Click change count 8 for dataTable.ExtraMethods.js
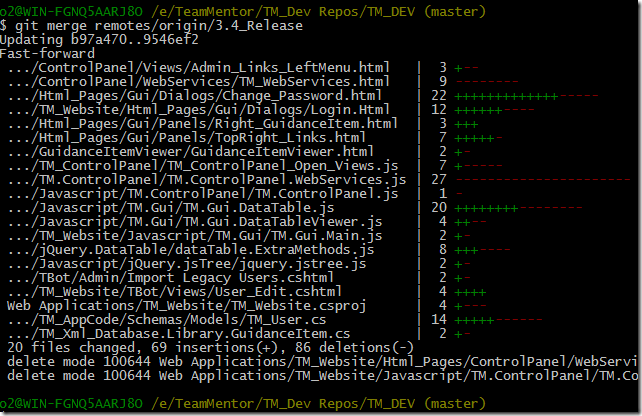642x416 pixels. click(443, 250)
